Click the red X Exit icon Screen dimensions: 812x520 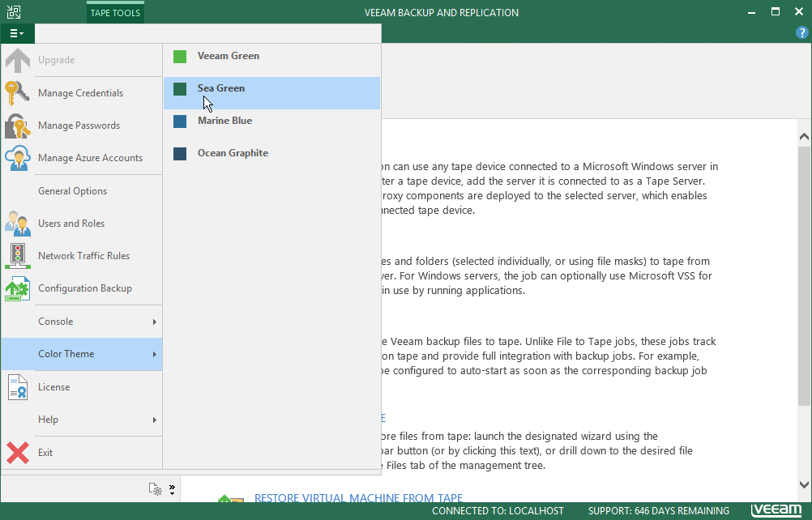[x=17, y=453]
